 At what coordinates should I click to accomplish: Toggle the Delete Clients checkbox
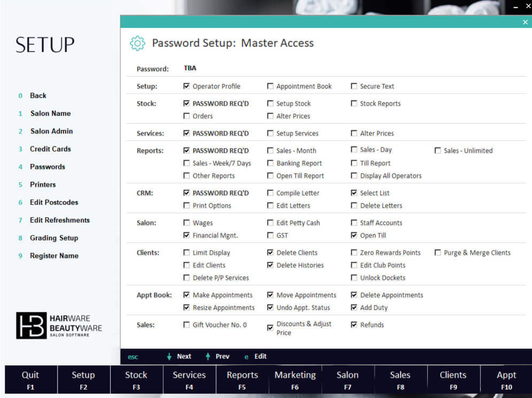(270, 253)
